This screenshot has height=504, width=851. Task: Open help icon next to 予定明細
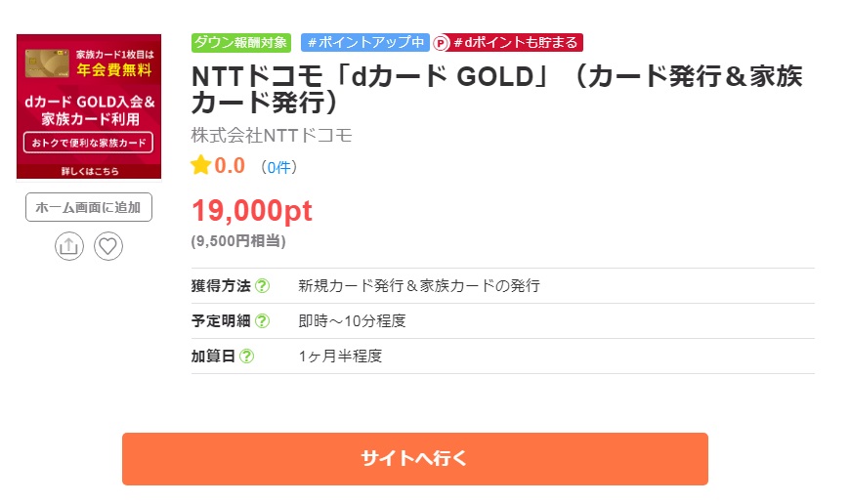pos(262,321)
